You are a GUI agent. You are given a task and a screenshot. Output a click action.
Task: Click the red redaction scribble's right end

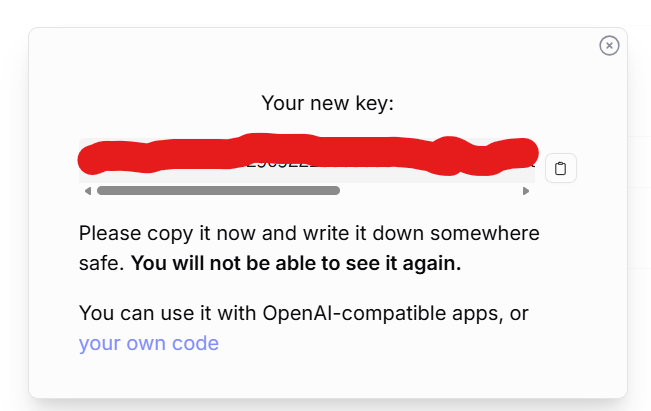pos(527,154)
